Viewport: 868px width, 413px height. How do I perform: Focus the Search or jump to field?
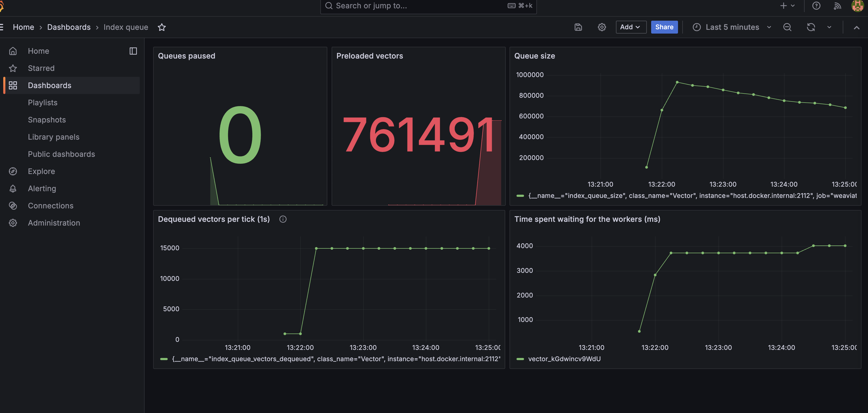click(x=428, y=6)
